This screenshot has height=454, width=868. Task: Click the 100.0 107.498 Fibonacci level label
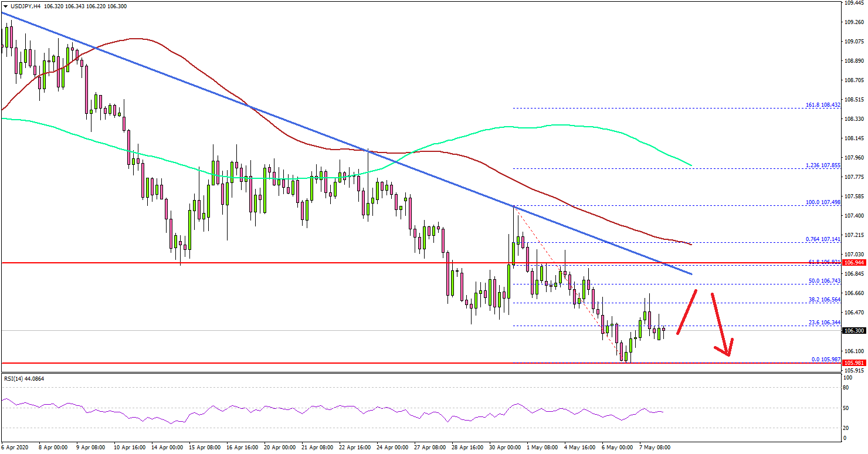click(822, 202)
